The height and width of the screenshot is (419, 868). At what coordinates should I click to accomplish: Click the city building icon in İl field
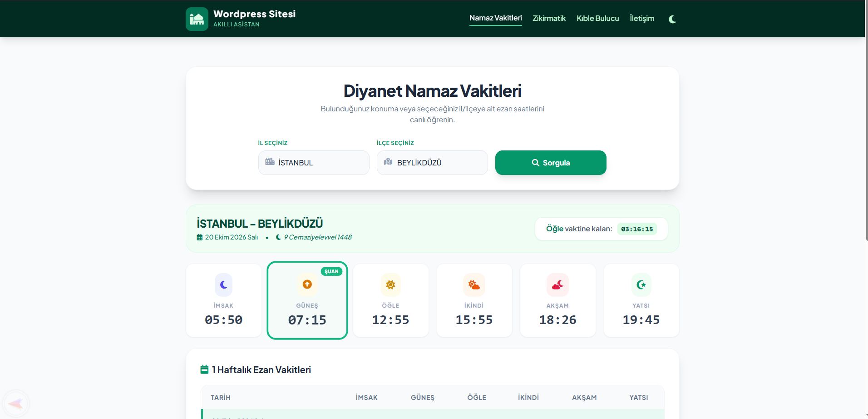point(270,162)
